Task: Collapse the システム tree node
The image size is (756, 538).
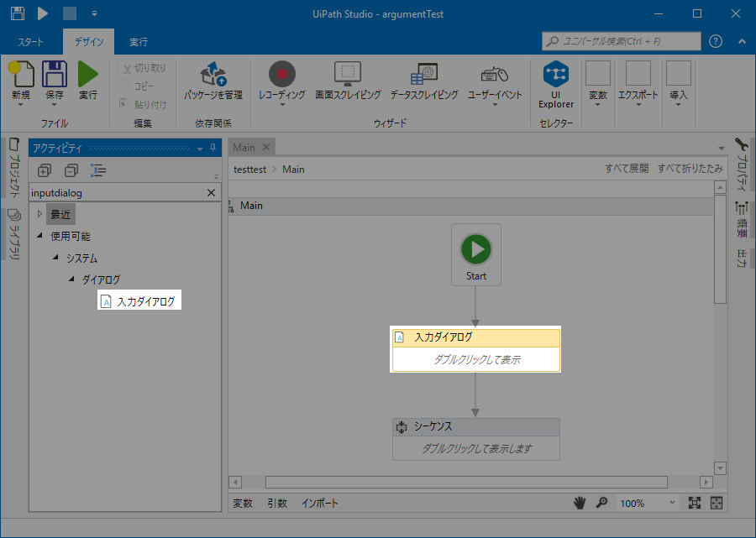Action: pos(55,257)
